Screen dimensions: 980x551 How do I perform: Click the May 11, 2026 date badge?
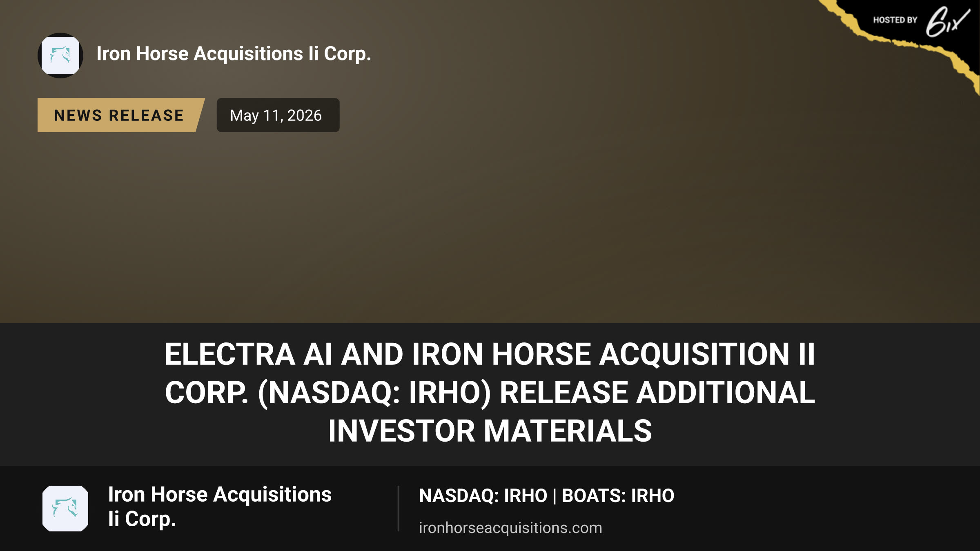tap(278, 115)
